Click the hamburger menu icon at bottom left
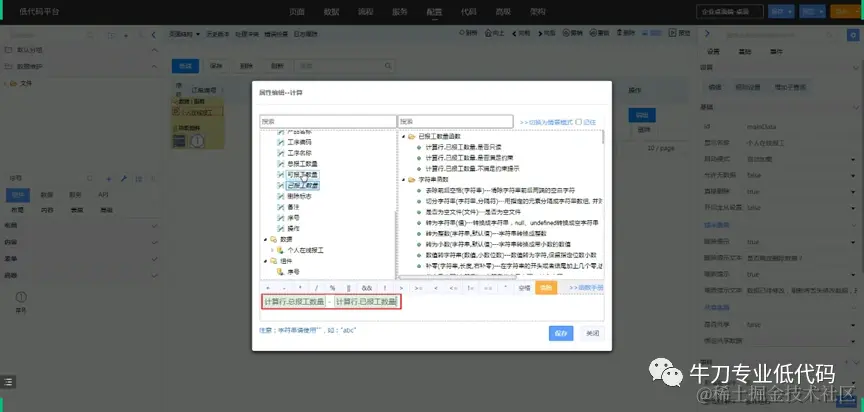Image resolution: width=864 pixels, height=412 pixels. pos(8,381)
